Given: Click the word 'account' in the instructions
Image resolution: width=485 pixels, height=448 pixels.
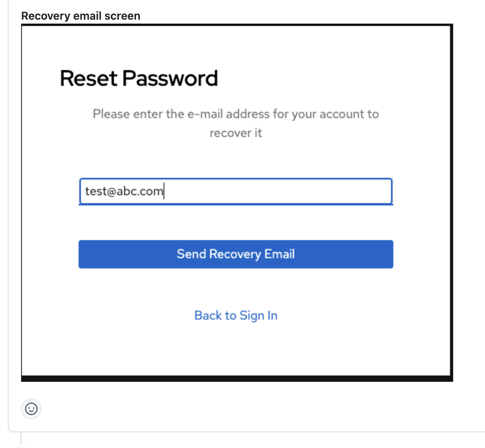Looking at the screenshot, I should (x=336, y=114).
